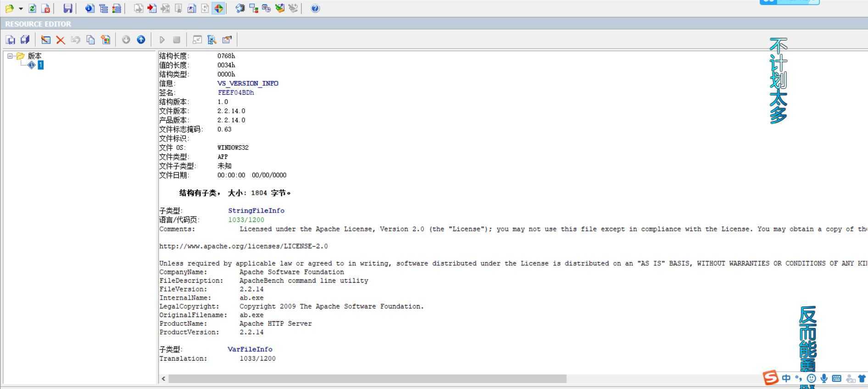Open the headers info blue 'i' icon
This screenshot has width=868, height=389.
(x=90, y=8)
